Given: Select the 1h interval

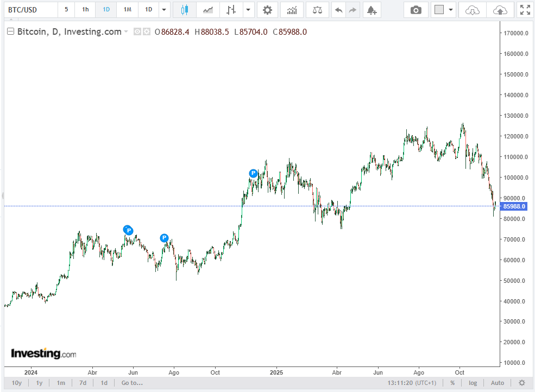Looking at the screenshot, I should pos(85,9).
